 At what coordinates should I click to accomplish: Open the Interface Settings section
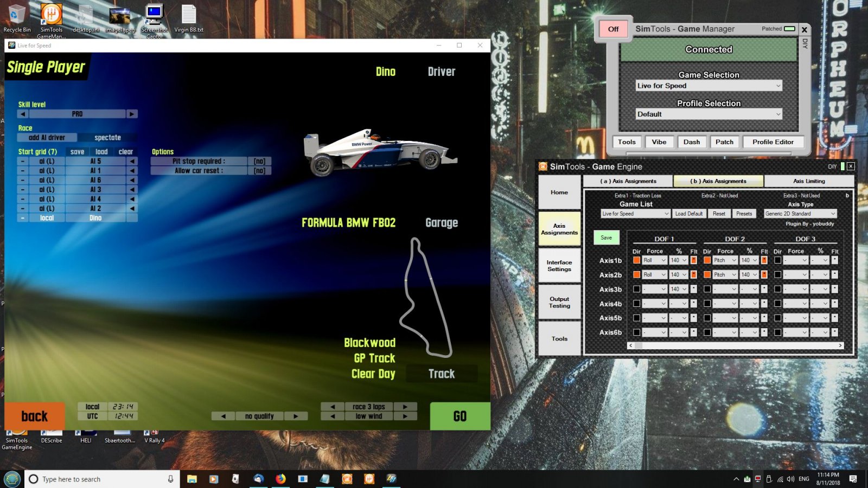click(559, 266)
